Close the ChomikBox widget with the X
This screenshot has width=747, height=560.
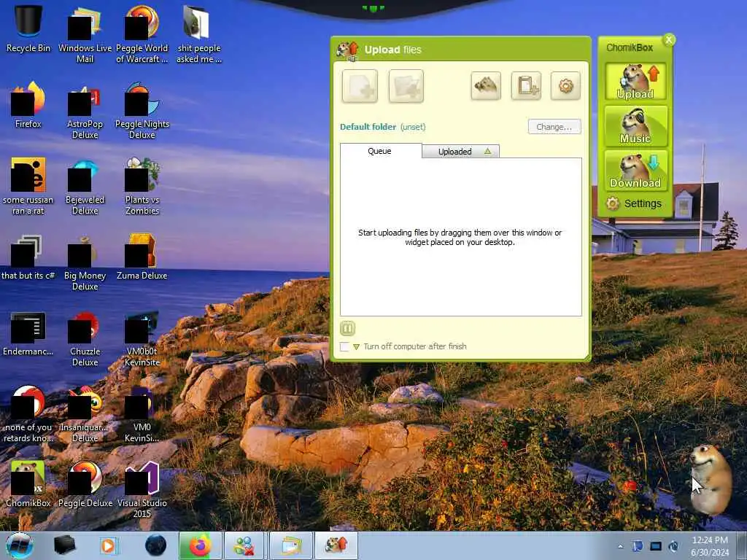(669, 39)
